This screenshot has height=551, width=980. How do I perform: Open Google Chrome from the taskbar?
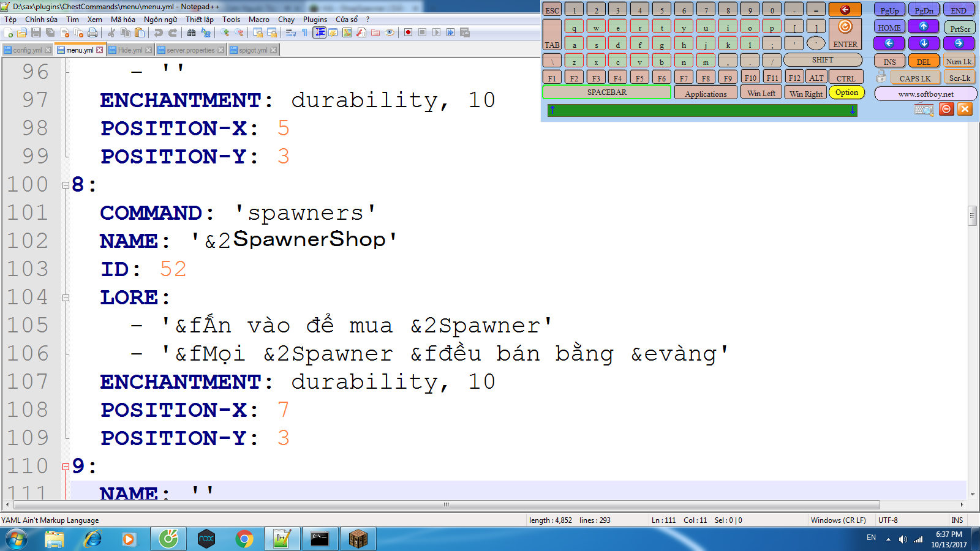tap(244, 539)
